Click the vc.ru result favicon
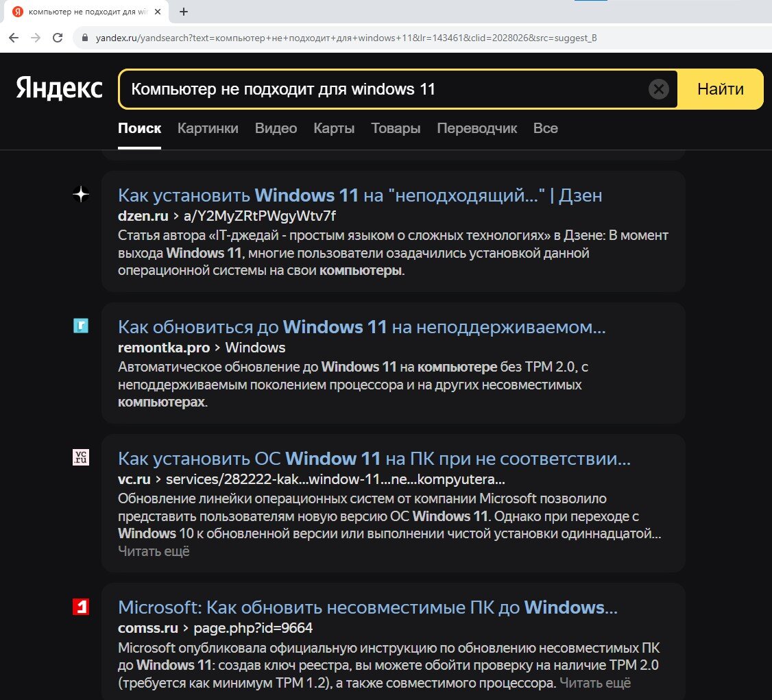Screen dimensions: 772x700 point(81,457)
